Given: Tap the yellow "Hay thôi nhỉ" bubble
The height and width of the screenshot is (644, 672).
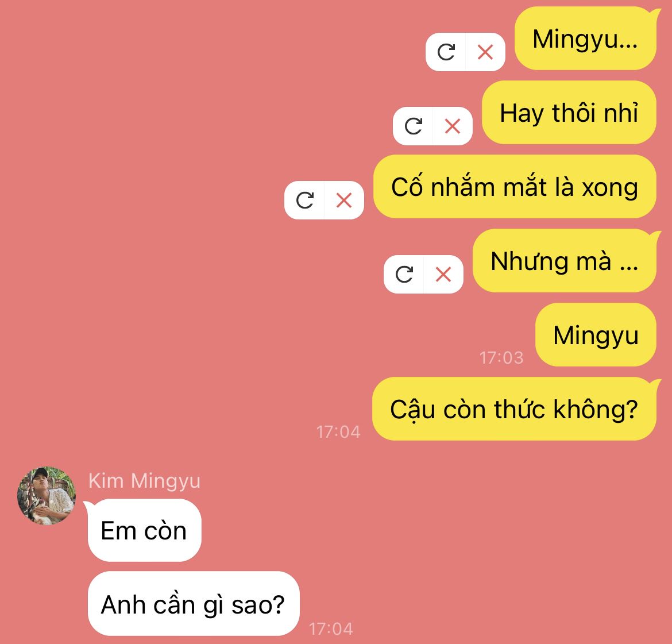Looking at the screenshot, I should click(x=569, y=113).
